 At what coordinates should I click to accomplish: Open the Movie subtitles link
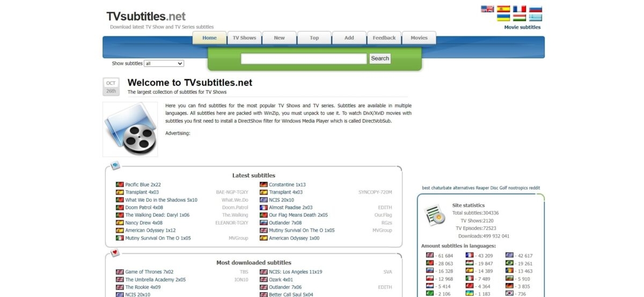coord(522,27)
